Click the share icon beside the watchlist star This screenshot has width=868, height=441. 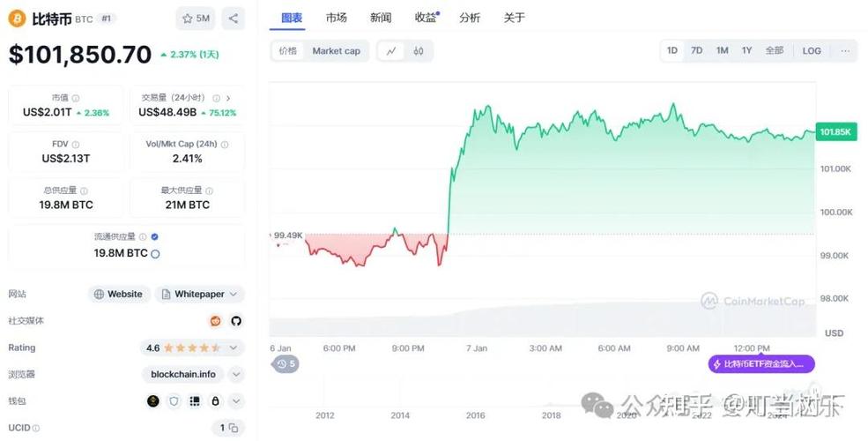[x=233, y=18]
